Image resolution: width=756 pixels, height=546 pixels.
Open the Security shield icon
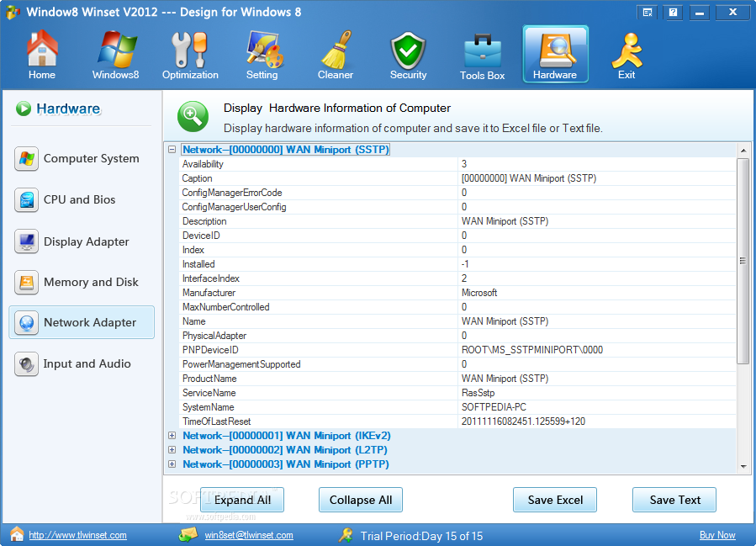[408, 50]
